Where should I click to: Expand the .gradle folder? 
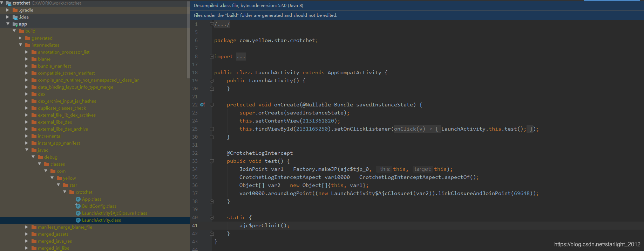pos(8,10)
